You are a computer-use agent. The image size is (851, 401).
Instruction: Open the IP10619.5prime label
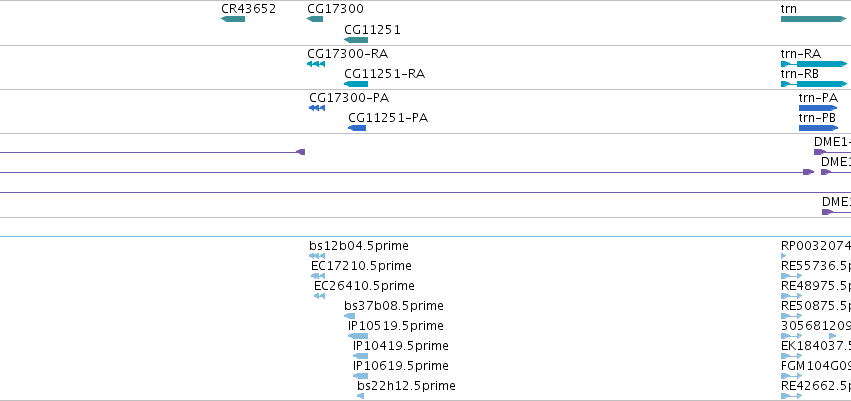click(x=401, y=366)
